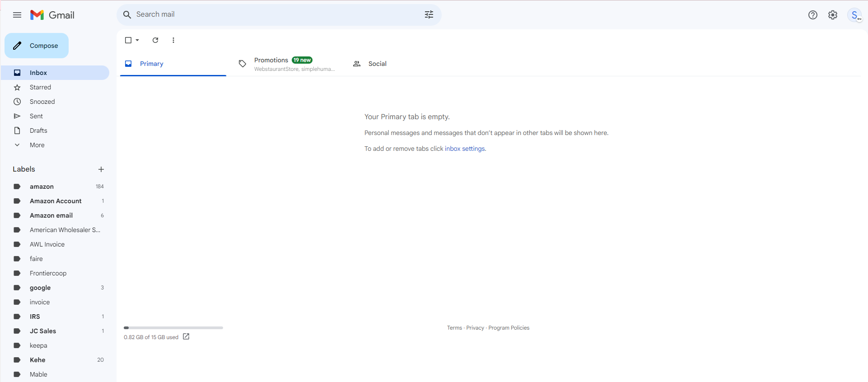The height and width of the screenshot is (382, 868).
Task: Click the pencil icon on Compose
Action: pos(17,46)
